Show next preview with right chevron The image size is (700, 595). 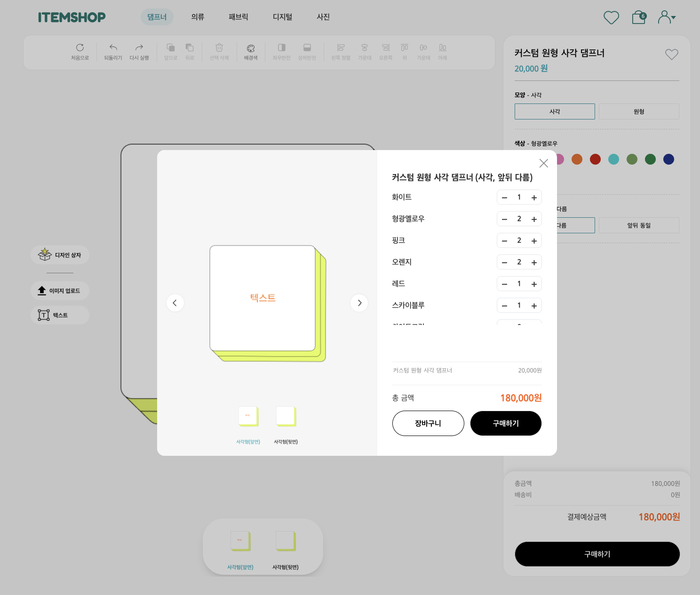[359, 303]
